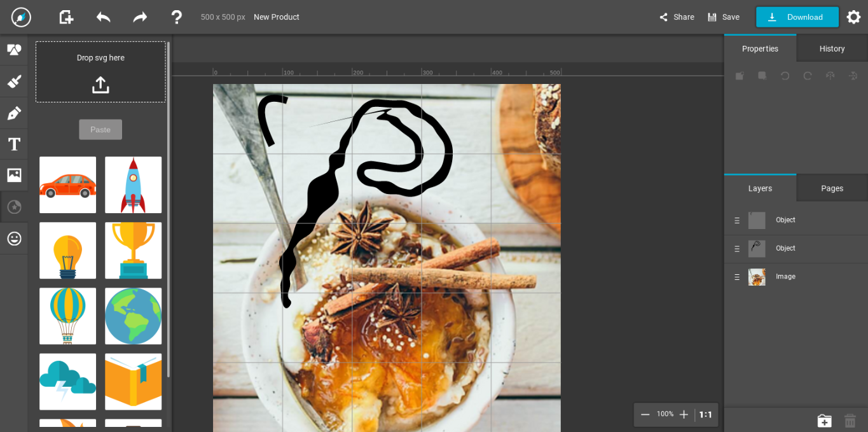This screenshot has width=868, height=432.
Task: Click the Image layer thumbnail
Action: click(x=757, y=277)
